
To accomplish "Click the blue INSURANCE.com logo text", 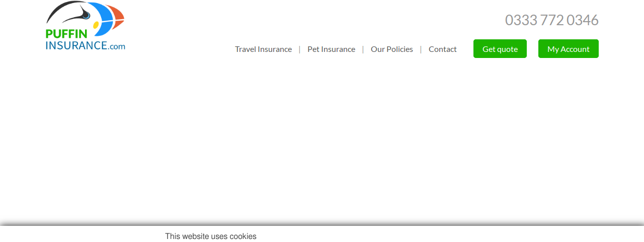I will tap(85, 45).
